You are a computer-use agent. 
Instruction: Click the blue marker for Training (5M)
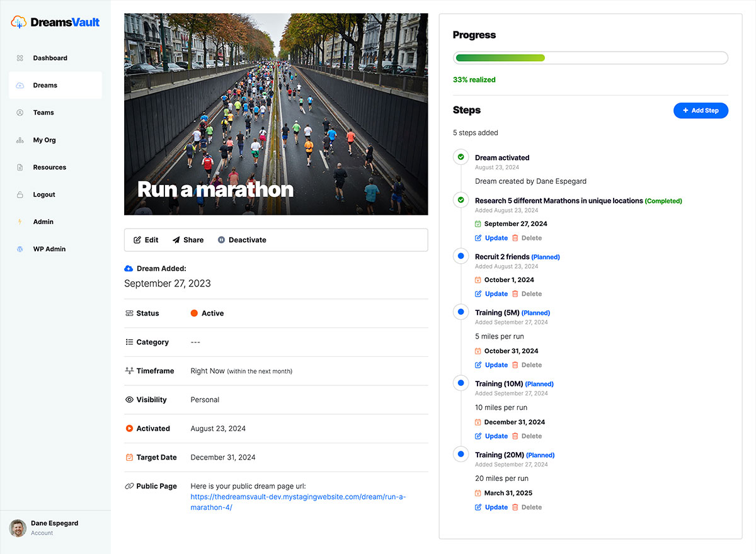tap(461, 312)
